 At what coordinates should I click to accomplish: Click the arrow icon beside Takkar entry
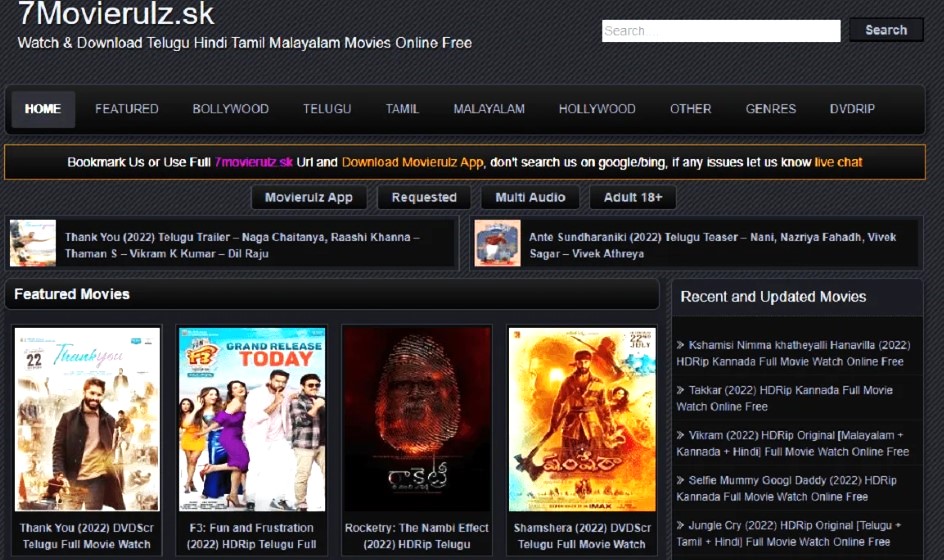[680, 390]
